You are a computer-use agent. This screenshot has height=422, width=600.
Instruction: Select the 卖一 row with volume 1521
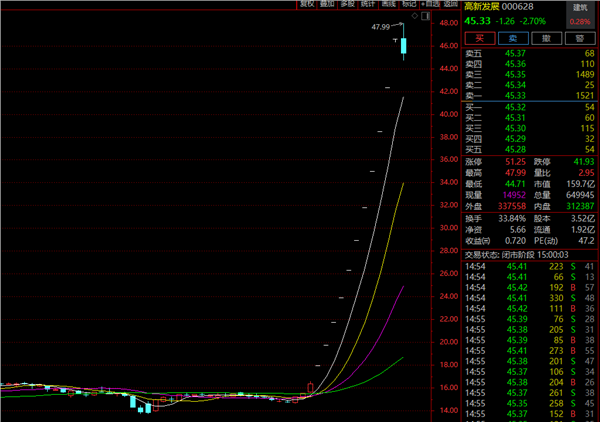[530, 96]
